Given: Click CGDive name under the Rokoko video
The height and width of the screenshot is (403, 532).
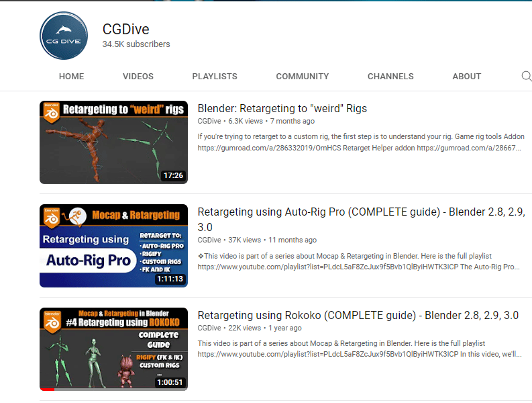Looking at the screenshot, I should [x=209, y=328].
